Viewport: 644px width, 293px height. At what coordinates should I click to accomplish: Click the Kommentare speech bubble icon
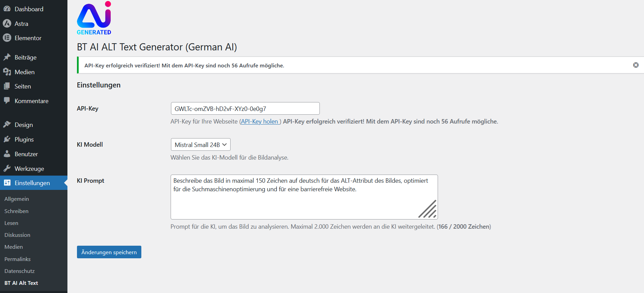7,101
